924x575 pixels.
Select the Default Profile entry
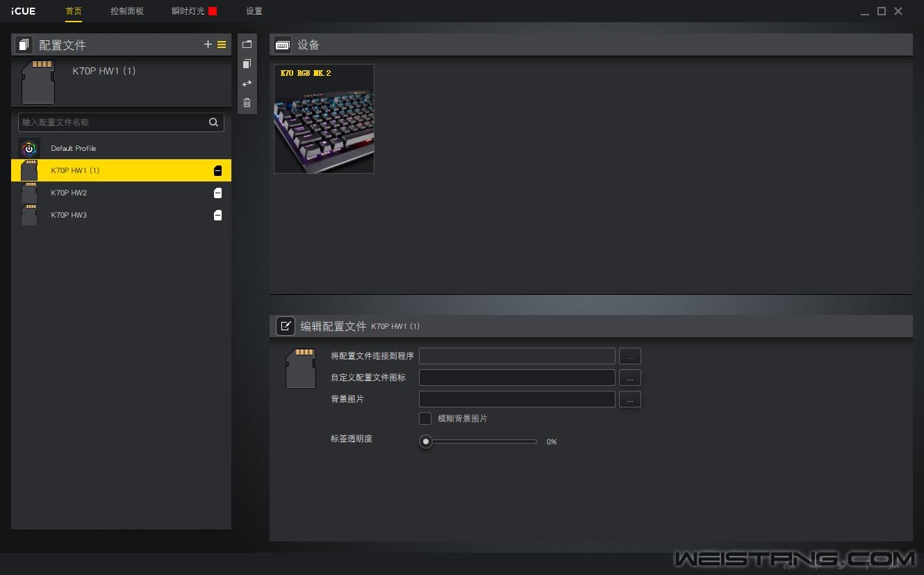74,148
